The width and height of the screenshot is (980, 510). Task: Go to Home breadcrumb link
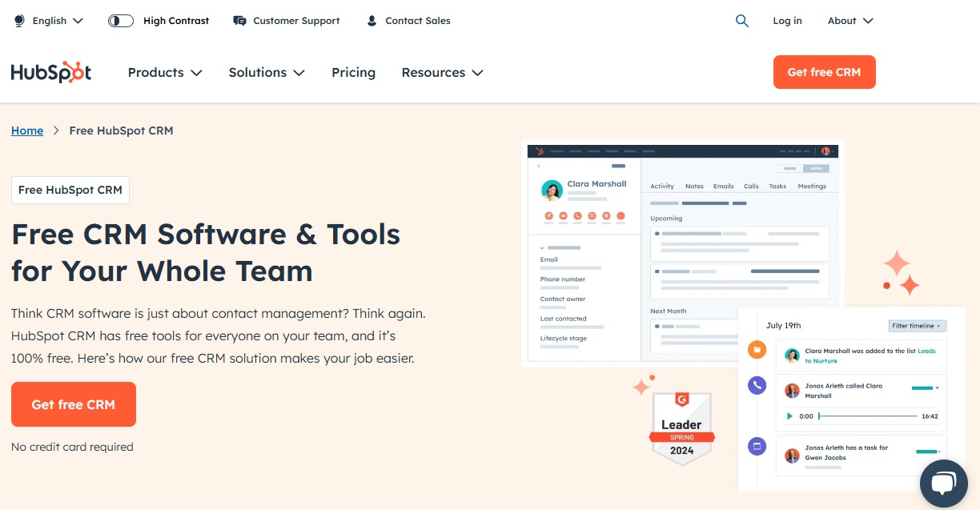(x=27, y=131)
